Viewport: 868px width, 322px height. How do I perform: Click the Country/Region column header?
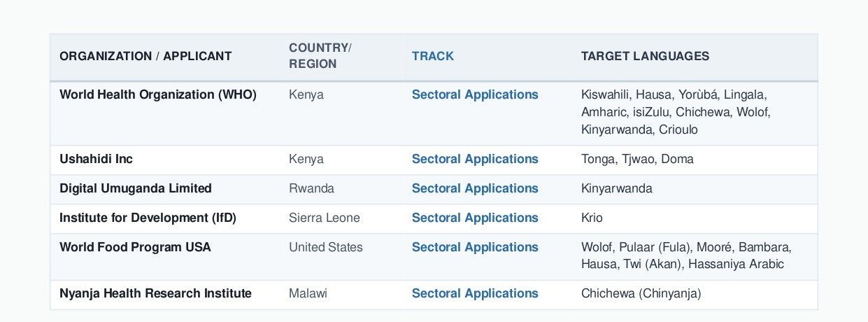[x=320, y=56]
